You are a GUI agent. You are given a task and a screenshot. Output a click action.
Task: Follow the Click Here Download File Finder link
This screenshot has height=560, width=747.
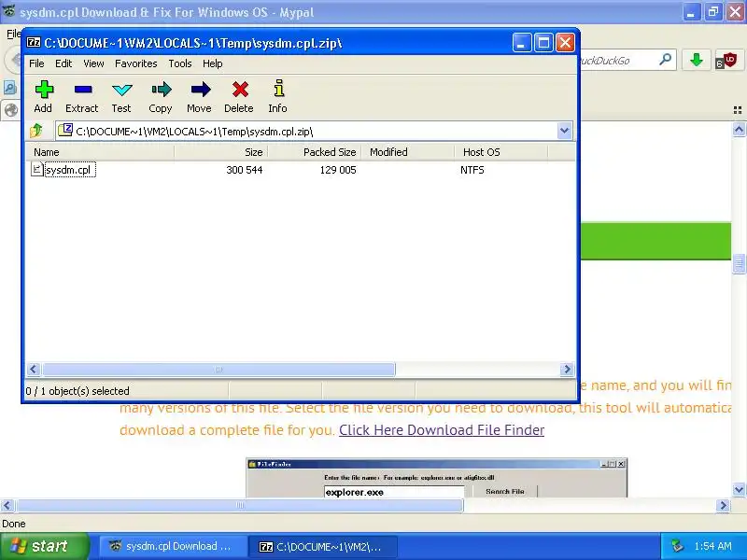442,430
